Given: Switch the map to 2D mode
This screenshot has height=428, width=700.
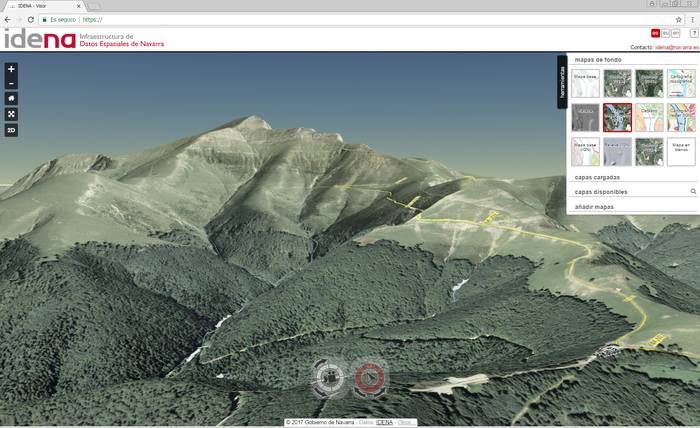Looking at the screenshot, I should tap(11, 130).
